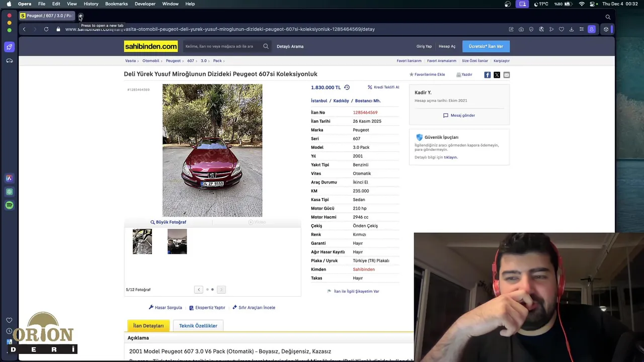This screenshot has width=644, height=362.
Task: Go back to the previous page
Action: (24, 29)
